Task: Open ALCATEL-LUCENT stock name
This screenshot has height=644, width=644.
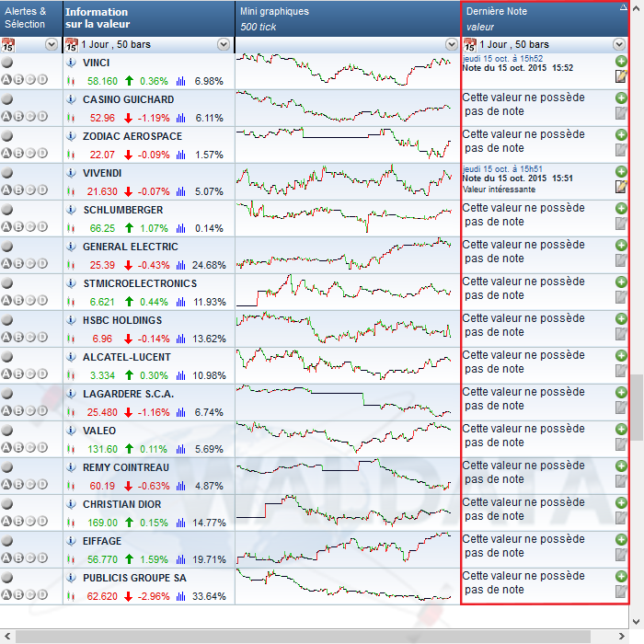Action: coord(127,357)
